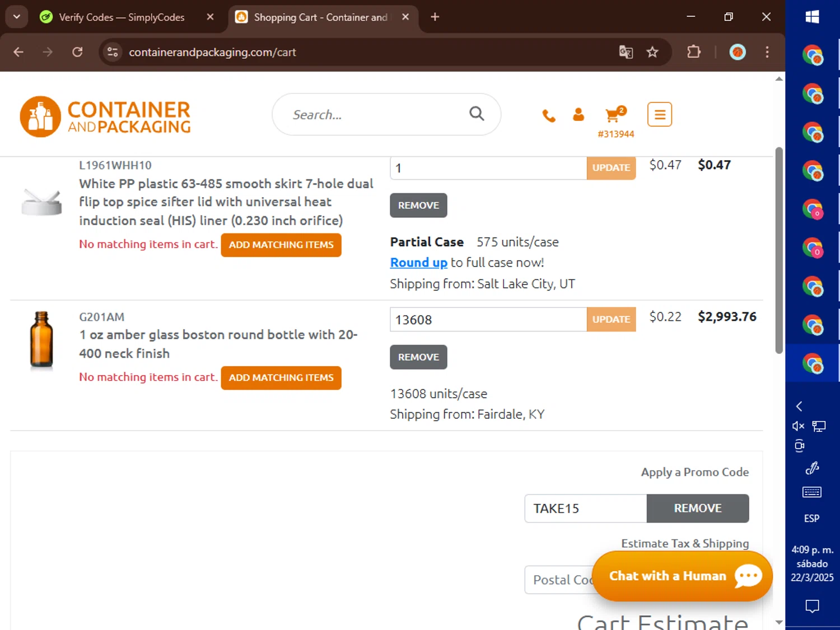Click the address bar URL
This screenshot has height=630, width=840.
[212, 52]
